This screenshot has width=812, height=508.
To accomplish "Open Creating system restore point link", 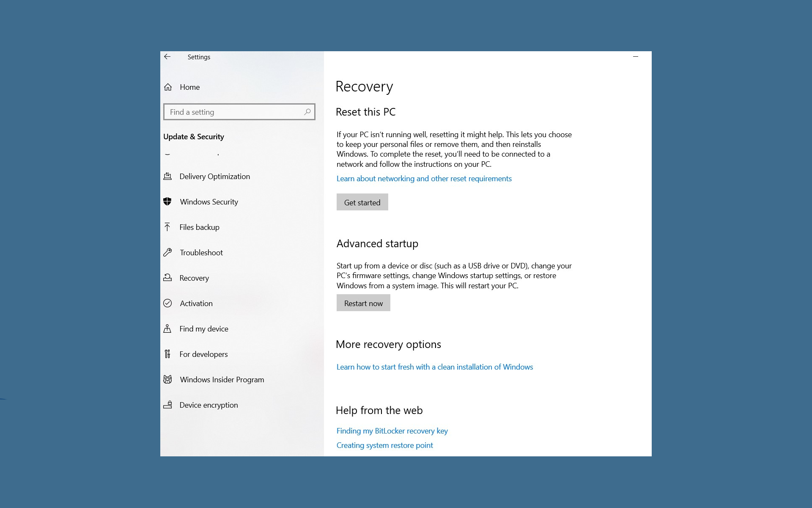I will [x=385, y=445].
